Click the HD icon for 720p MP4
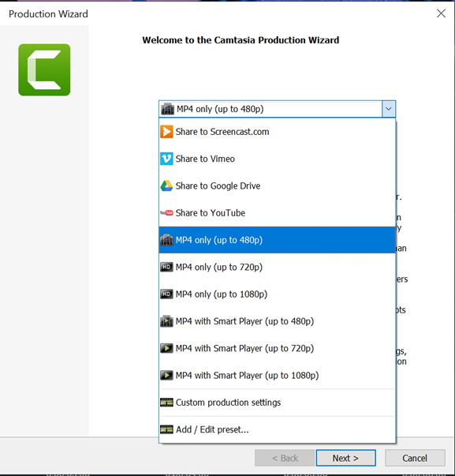The height and width of the screenshot is (476, 455). click(x=166, y=267)
